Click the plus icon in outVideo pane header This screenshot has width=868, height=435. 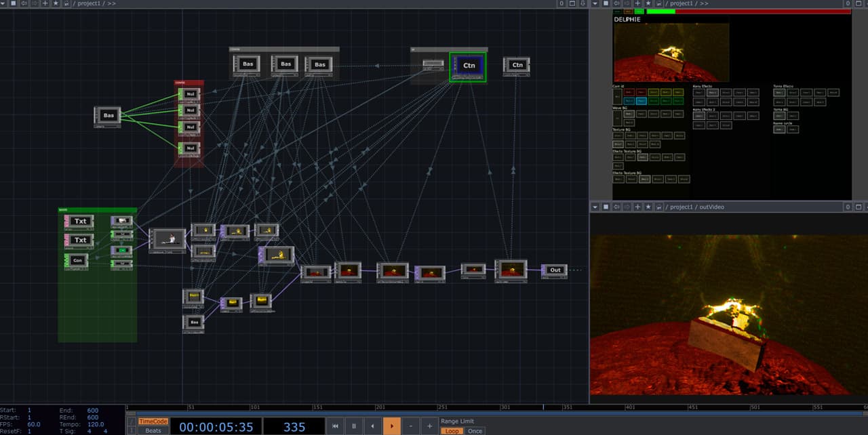pos(637,206)
